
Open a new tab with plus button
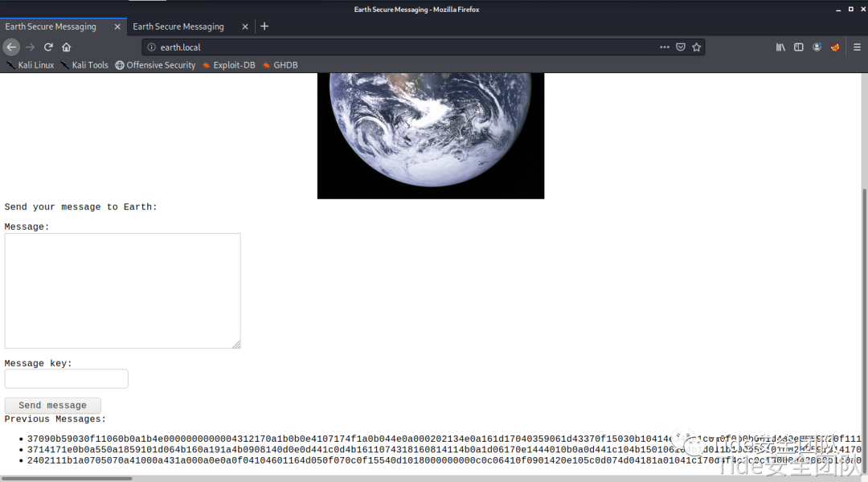click(264, 26)
